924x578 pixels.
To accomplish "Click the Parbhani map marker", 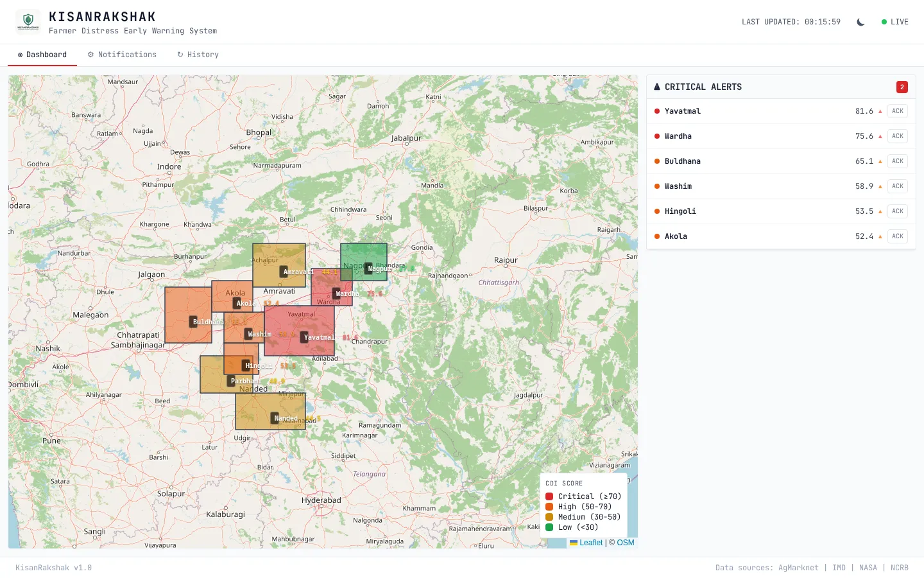I will 232,381.
